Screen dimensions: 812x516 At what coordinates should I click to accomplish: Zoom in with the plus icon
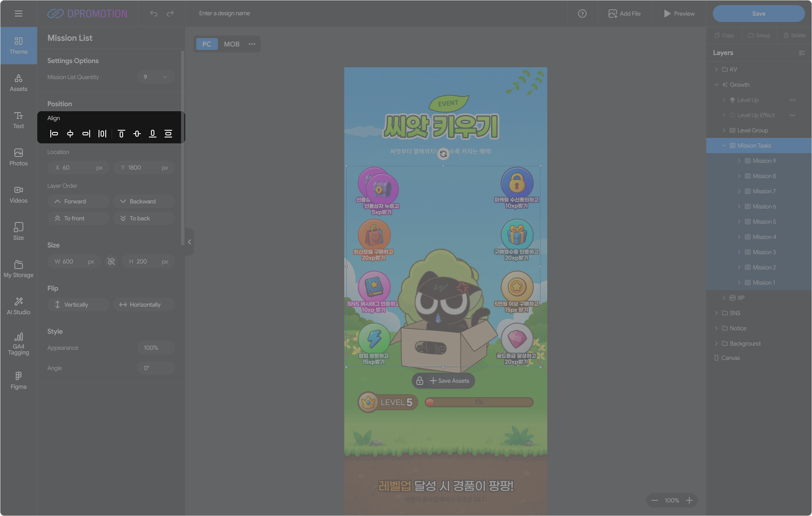click(x=689, y=500)
